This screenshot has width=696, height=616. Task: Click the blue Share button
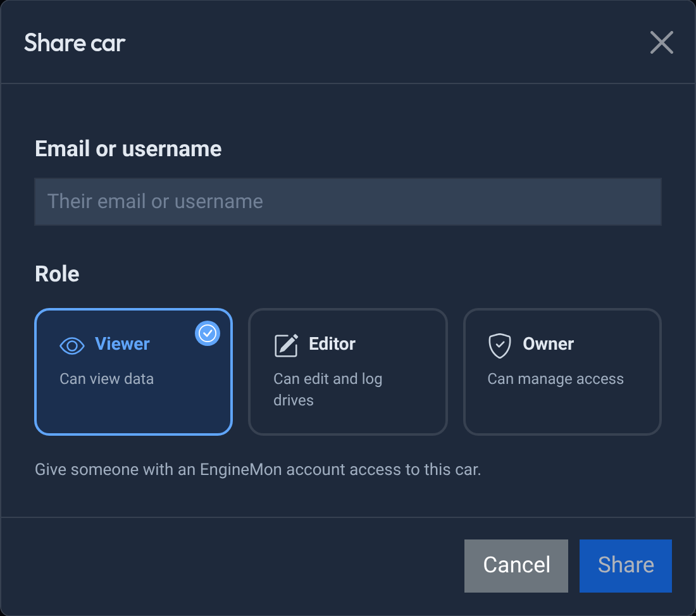pyautogui.click(x=625, y=565)
